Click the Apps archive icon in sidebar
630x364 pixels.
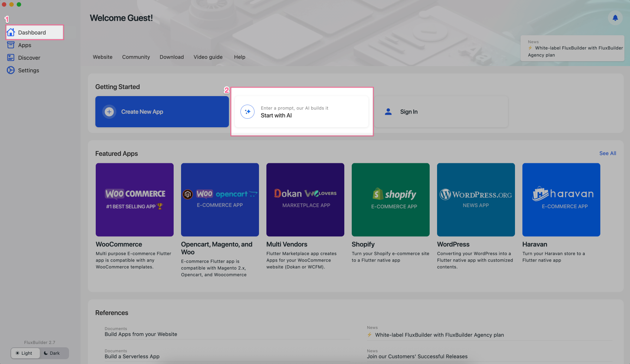11,45
